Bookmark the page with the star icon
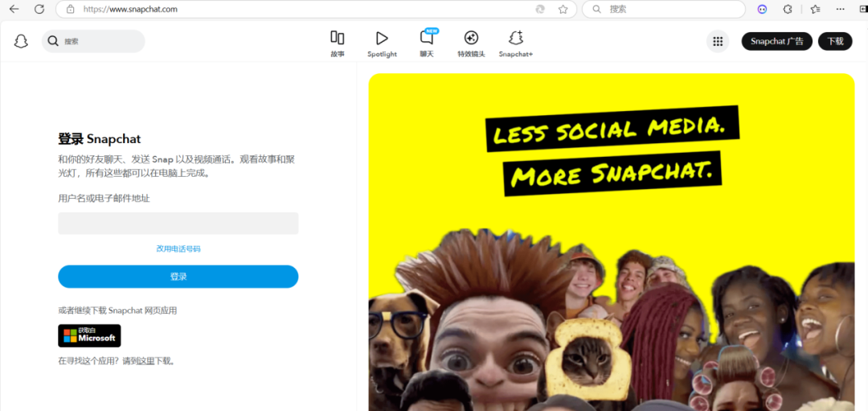 tap(563, 10)
